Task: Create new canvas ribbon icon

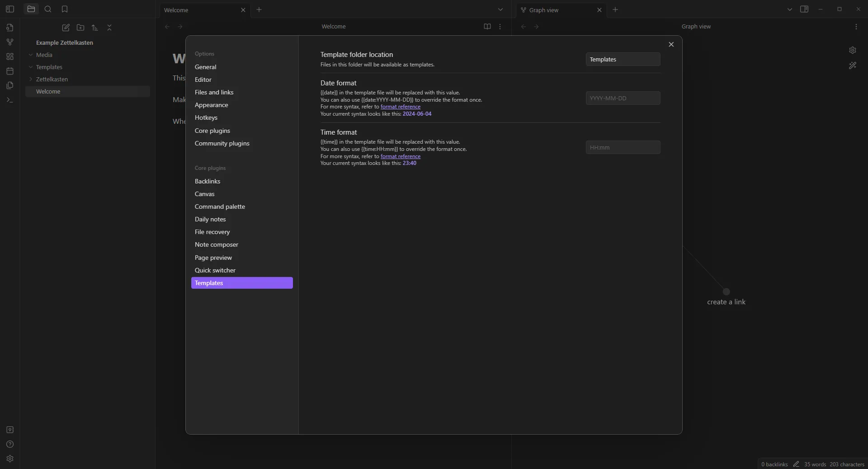Action: (x=10, y=56)
